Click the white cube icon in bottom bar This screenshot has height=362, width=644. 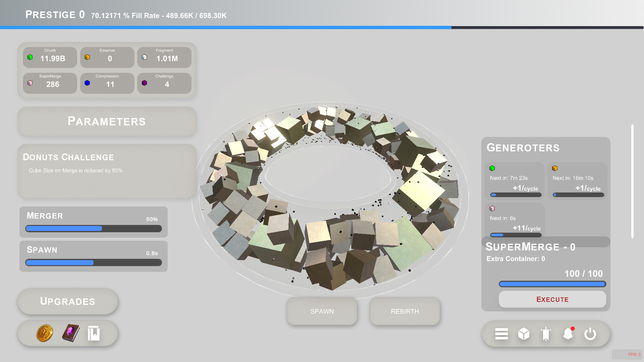[524, 334]
